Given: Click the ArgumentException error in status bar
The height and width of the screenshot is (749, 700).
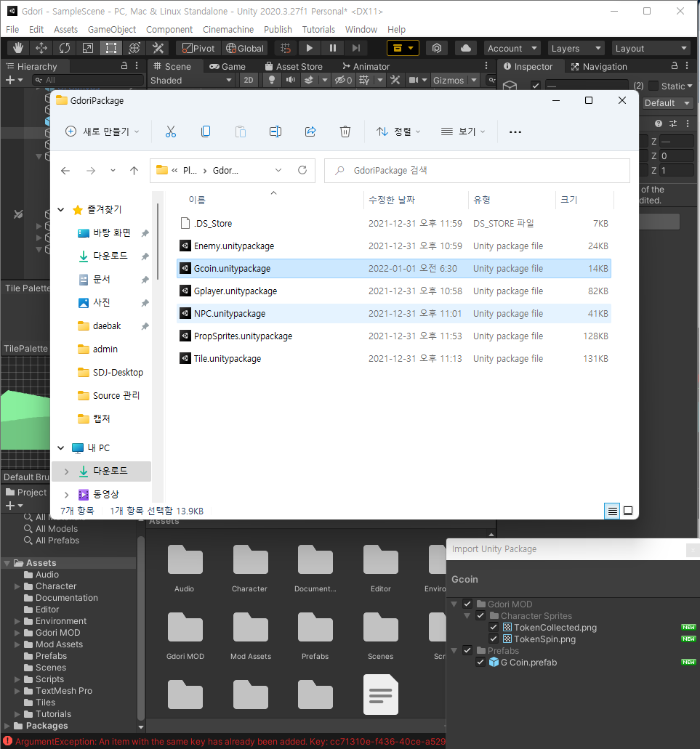Looking at the screenshot, I should pos(224,741).
